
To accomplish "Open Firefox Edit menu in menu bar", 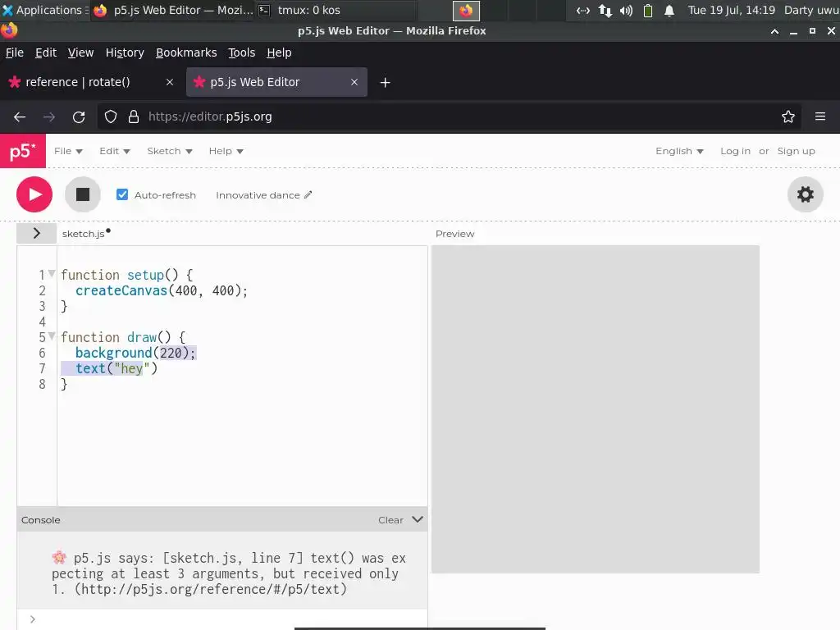I will click(46, 52).
